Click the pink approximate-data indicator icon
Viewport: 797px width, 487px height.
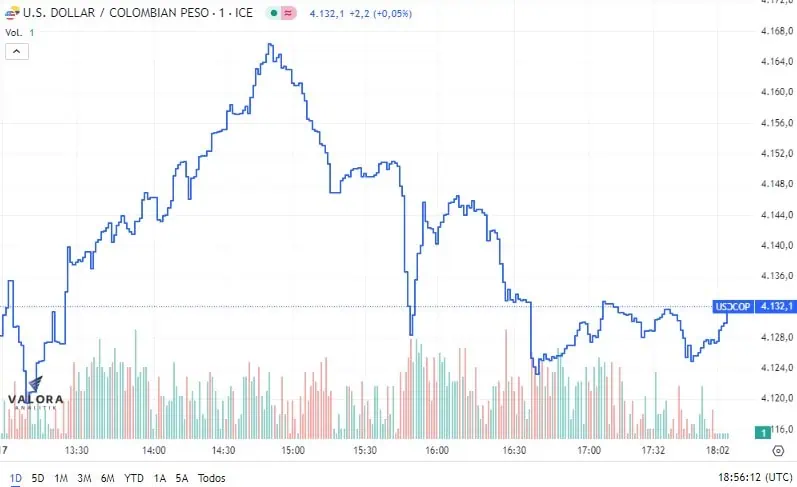pyautogui.click(x=288, y=13)
